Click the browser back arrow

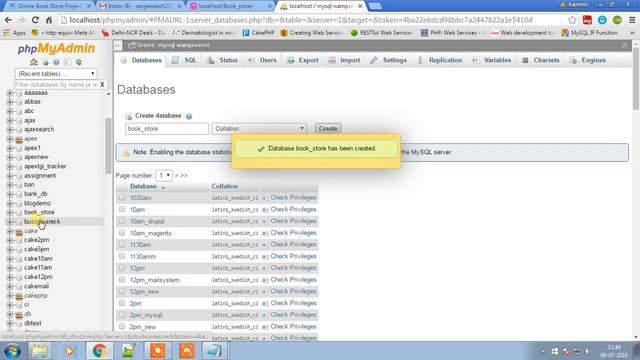click(x=8, y=20)
